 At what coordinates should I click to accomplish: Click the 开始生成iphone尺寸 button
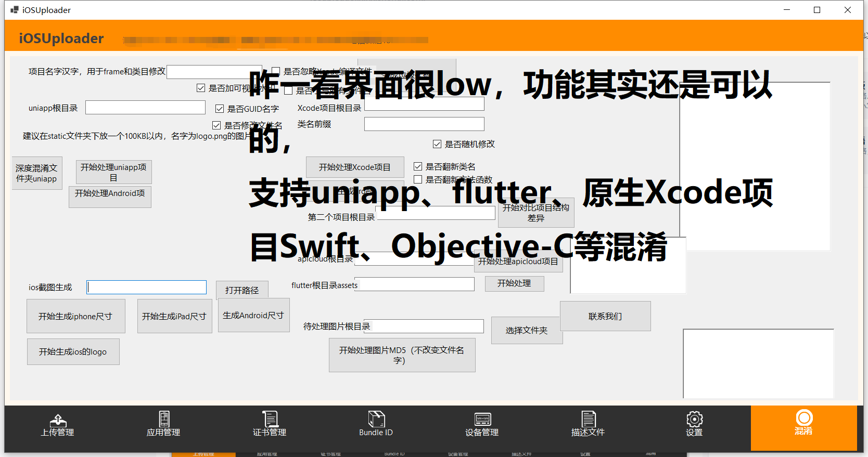[x=76, y=316]
